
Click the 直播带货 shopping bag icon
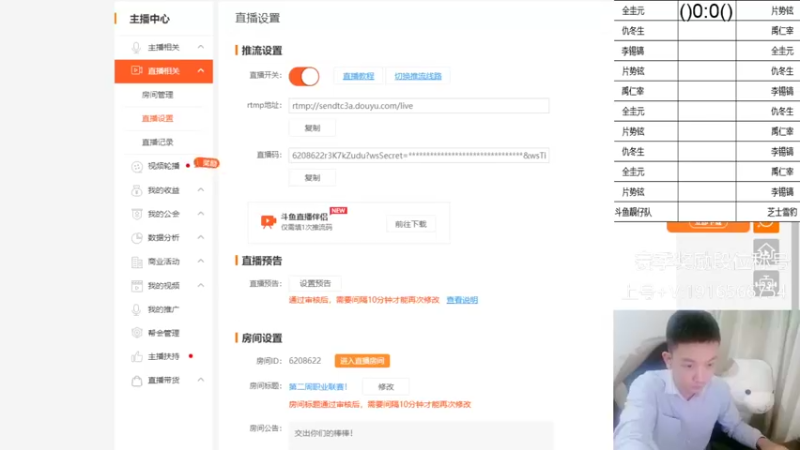pos(136,381)
